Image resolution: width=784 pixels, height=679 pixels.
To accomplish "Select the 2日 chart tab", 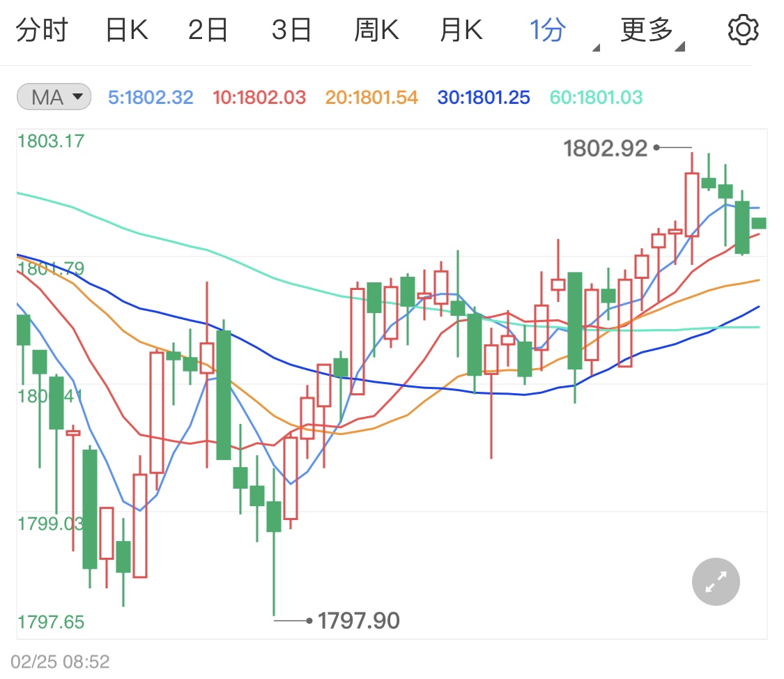I will point(208,30).
